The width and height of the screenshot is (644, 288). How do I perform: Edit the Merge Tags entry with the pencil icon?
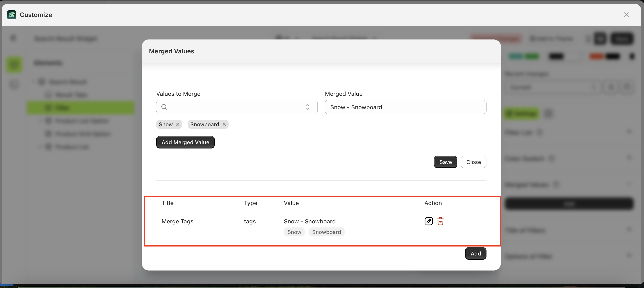[x=429, y=221]
